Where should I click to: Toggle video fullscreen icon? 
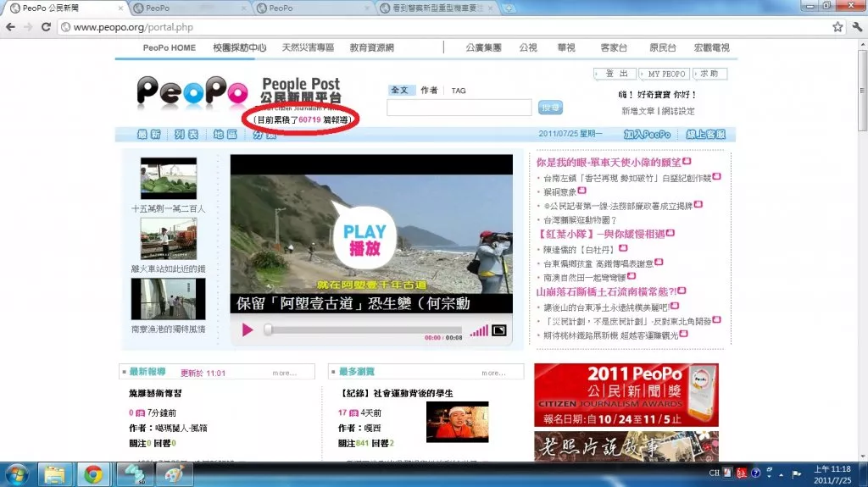point(498,330)
